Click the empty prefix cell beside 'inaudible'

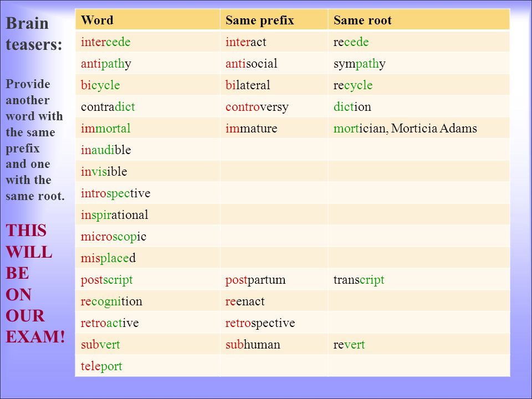click(274, 150)
